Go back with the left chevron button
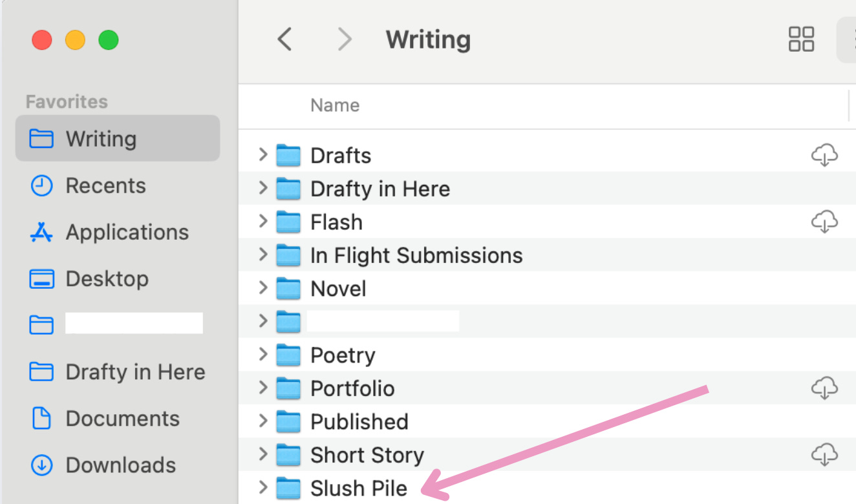This screenshot has width=856, height=504. 284,39
